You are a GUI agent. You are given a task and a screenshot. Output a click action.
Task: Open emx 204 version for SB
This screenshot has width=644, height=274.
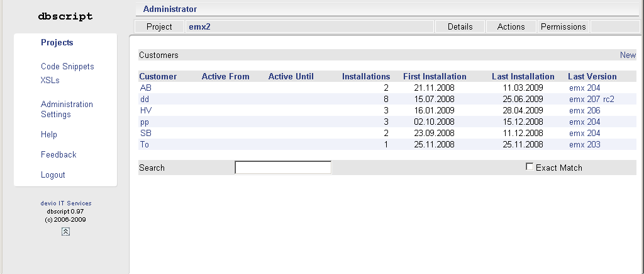[584, 134]
